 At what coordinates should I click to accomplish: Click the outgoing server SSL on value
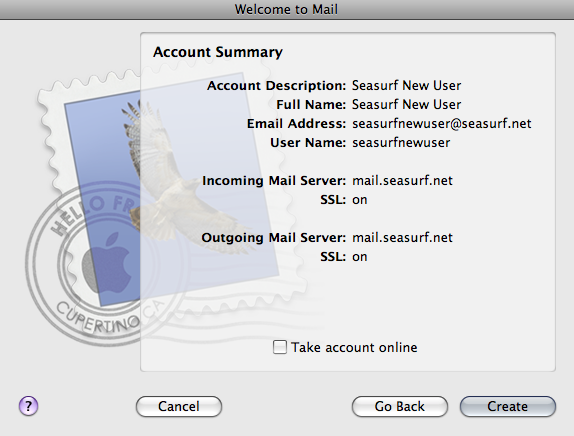click(x=359, y=257)
